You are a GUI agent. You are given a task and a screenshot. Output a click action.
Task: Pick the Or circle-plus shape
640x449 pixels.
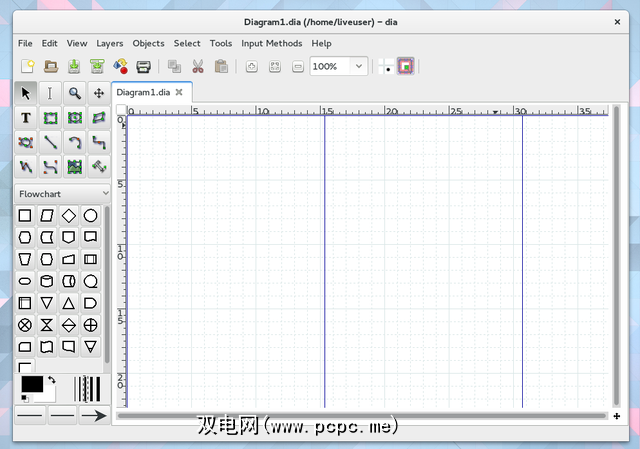pos(90,325)
